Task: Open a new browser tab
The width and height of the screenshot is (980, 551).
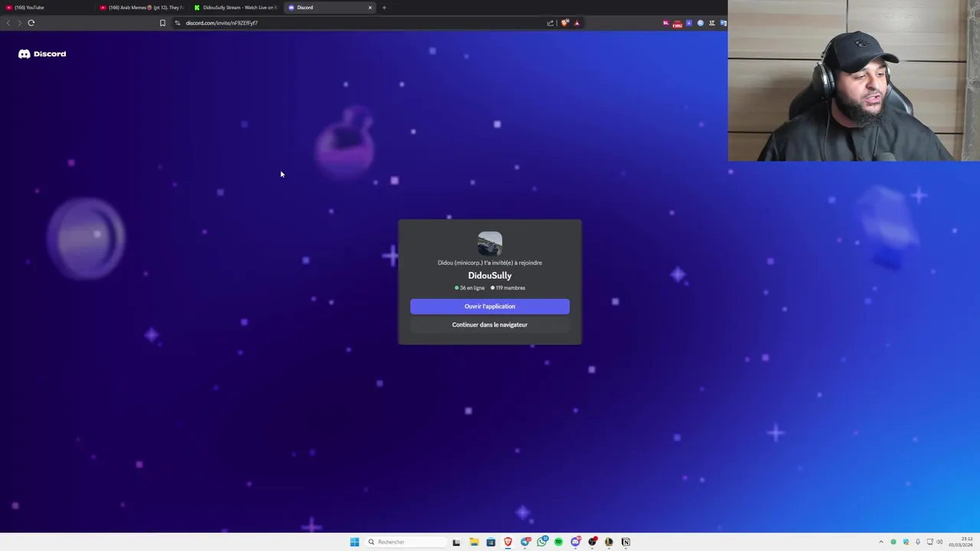Action: 384,8
